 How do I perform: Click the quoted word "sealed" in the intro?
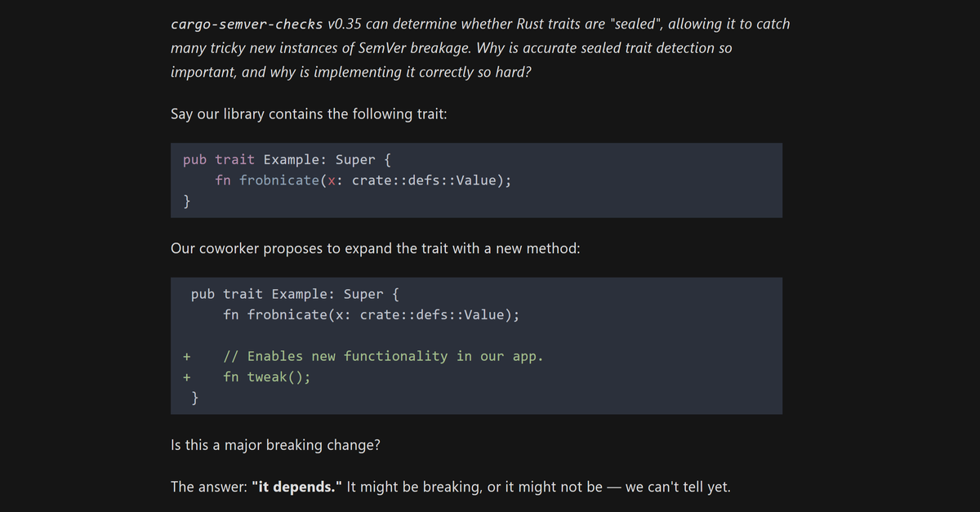point(635,24)
